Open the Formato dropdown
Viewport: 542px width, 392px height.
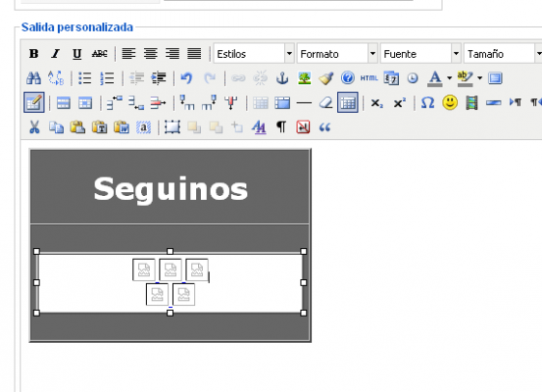click(x=337, y=54)
